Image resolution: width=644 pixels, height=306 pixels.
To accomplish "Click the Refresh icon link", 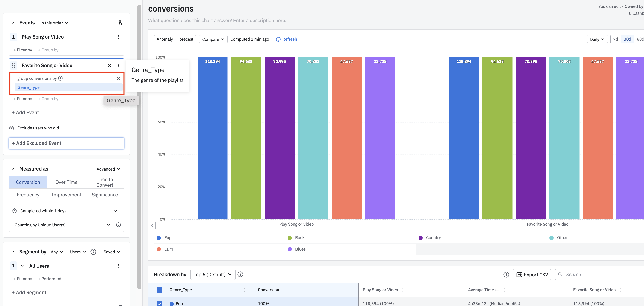I will pyautogui.click(x=278, y=39).
